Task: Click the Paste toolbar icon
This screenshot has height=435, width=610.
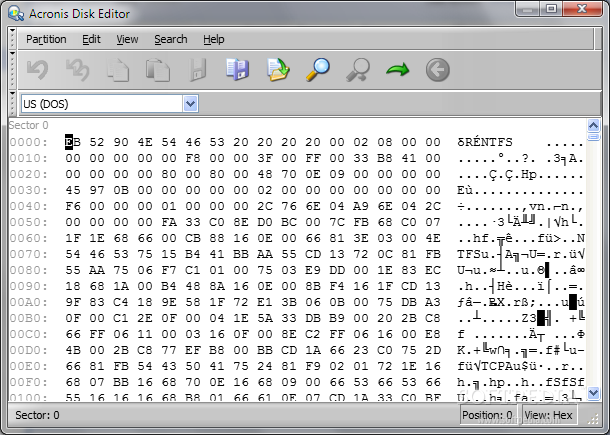Action: (x=158, y=70)
